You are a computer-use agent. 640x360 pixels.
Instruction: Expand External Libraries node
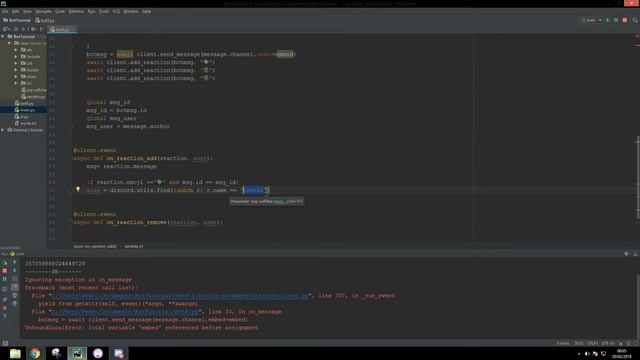coord(3,130)
